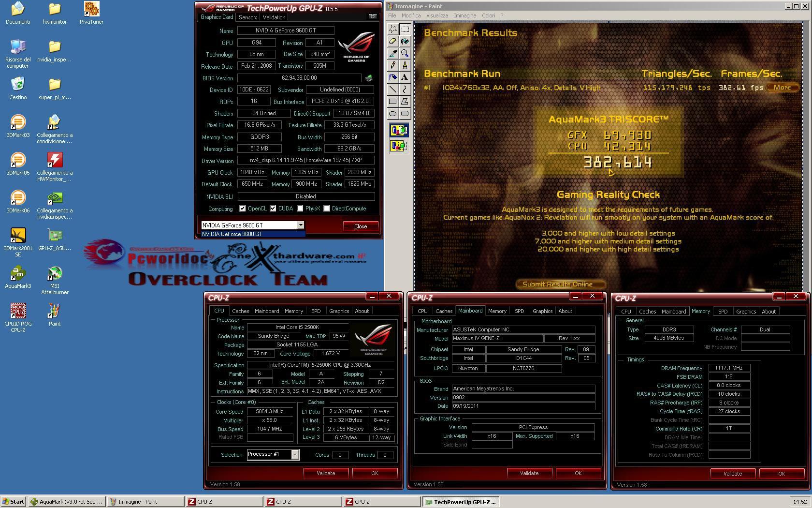The height and width of the screenshot is (508, 812).
Task: Open SPD tab in middle CPU-Z window
Action: click(x=519, y=311)
